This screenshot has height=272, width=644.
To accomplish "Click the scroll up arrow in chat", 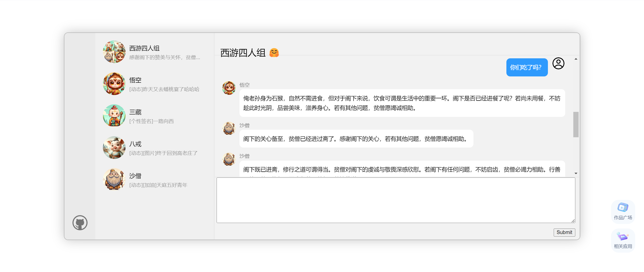I will click(576, 59).
